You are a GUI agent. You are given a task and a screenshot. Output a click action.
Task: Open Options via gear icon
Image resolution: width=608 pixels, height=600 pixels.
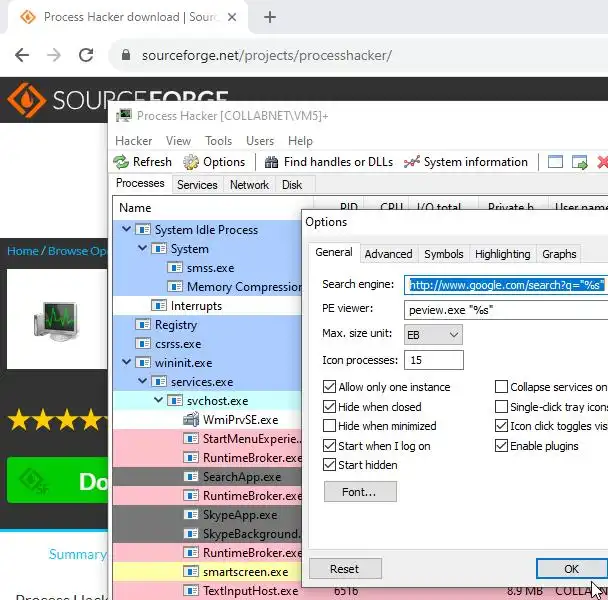tap(191, 162)
